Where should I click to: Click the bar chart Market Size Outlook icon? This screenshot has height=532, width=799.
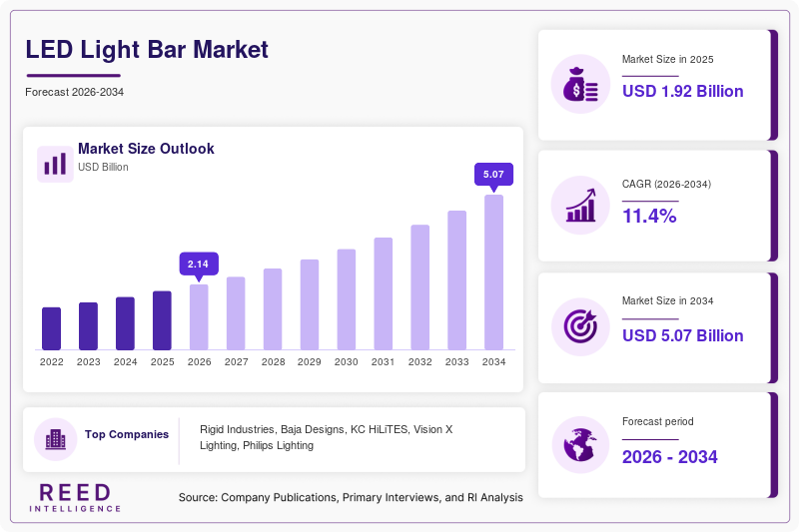point(55,164)
